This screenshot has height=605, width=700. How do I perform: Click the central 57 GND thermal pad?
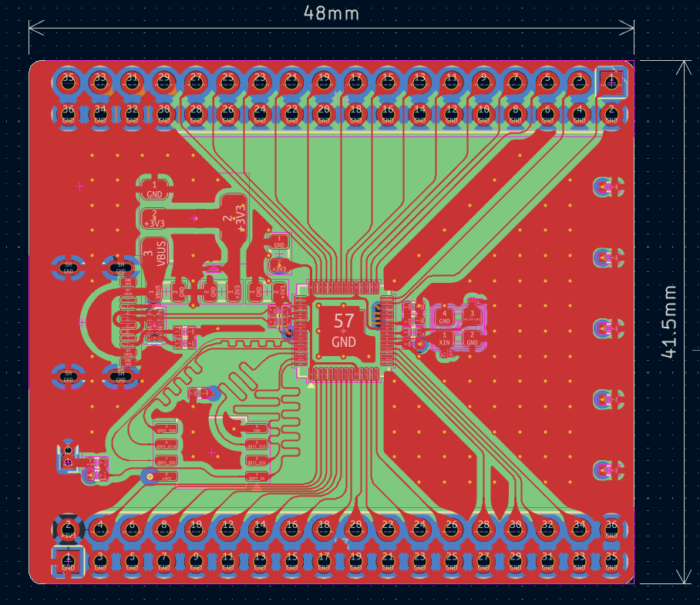(344, 331)
